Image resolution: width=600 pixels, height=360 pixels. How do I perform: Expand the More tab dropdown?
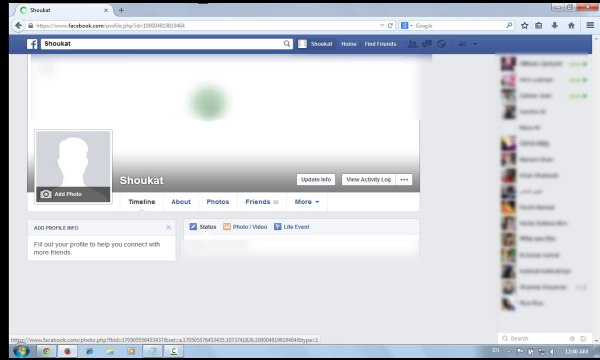[x=307, y=202]
